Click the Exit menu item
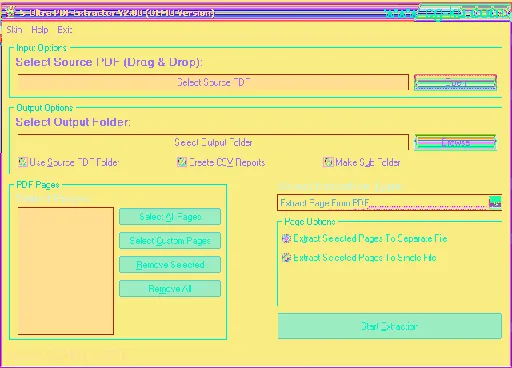 65,30
